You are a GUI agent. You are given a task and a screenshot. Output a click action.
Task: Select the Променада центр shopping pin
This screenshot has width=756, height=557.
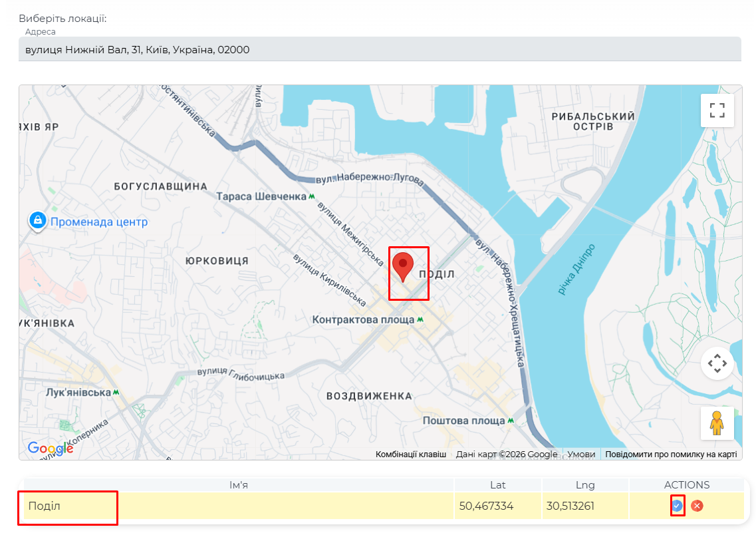(x=37, y=220)
